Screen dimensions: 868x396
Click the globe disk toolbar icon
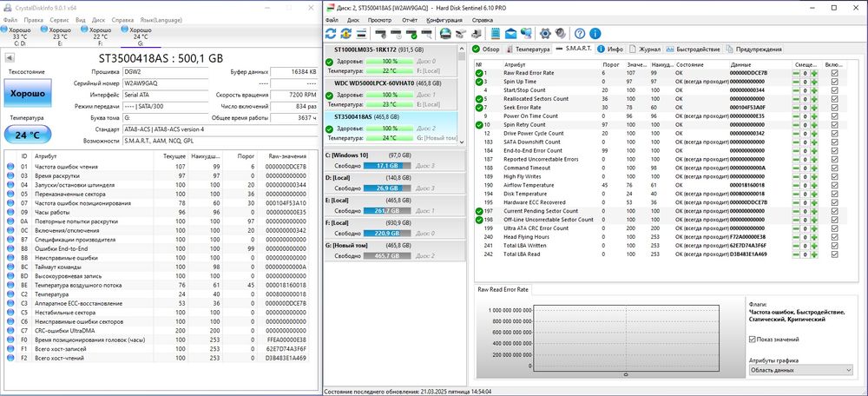click(x=445, y=33)
